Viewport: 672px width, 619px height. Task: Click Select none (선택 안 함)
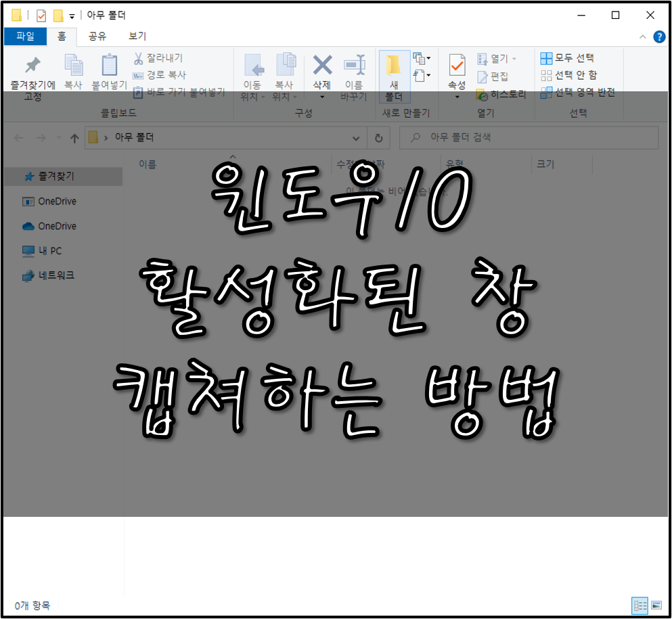coord(568,75)
